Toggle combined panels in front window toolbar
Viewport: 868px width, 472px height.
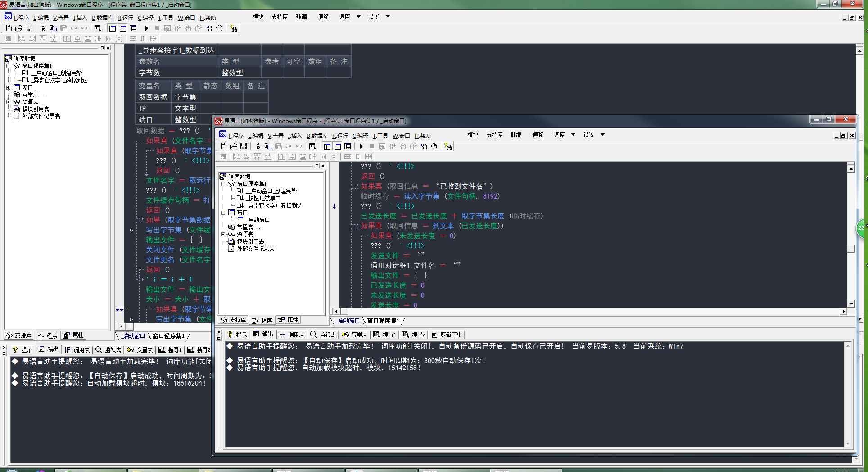[x=348, y=146]
